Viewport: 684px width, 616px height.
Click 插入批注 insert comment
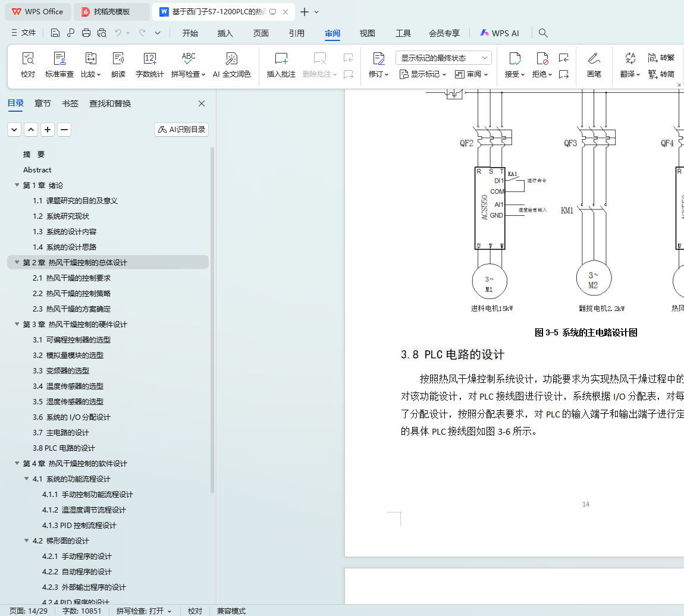[281, 65]
